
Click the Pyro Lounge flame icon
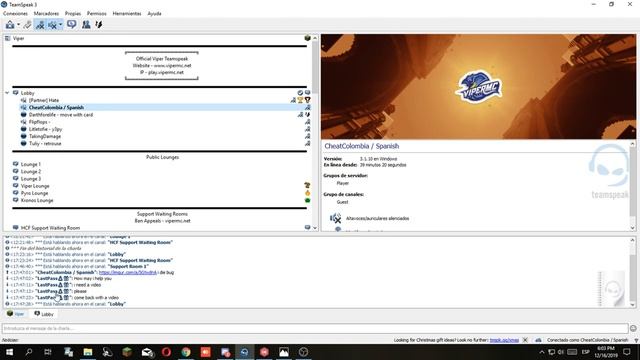click(x=307, y=193)
